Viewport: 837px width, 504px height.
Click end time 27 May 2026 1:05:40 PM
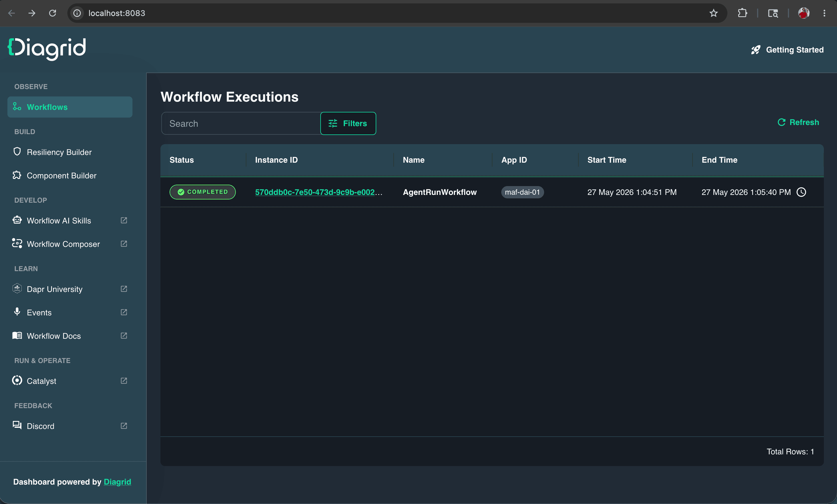point(746,192)
